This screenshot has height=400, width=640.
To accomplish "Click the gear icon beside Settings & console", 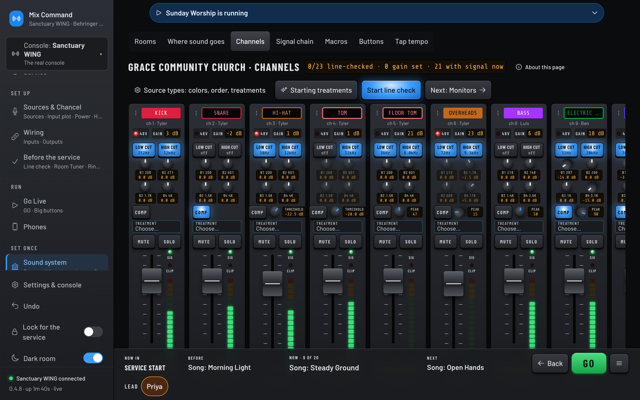I will [x=15, y=285].
